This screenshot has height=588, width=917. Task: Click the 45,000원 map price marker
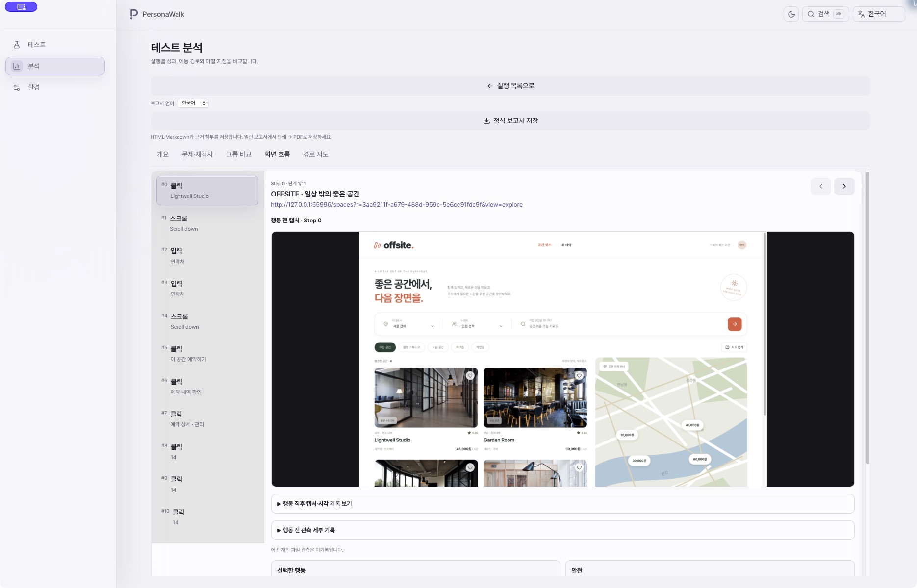(x=692, y=425)
